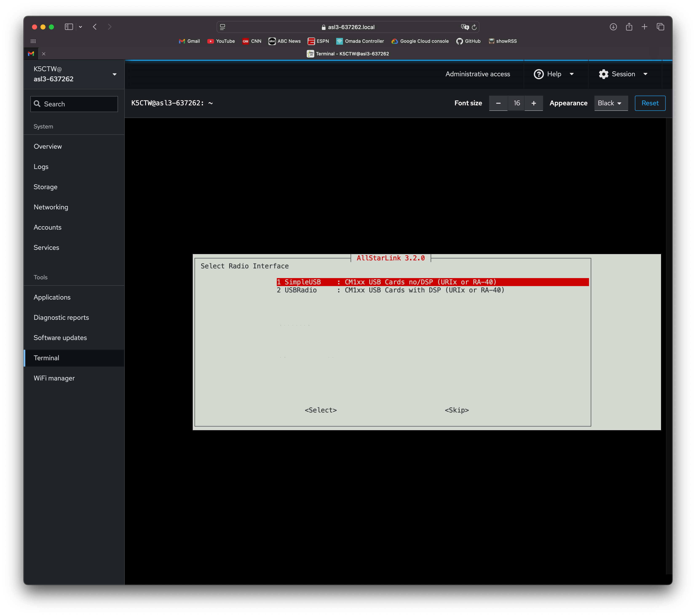The width and height of the screenshot is (696, 616).
Task: Expand the Help menu
Action: click(554, 74)
